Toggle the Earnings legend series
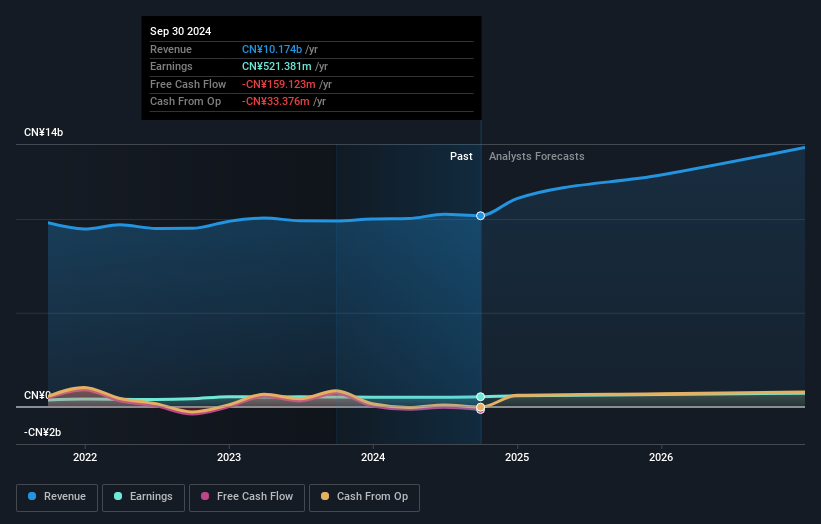The height and width of the screenshot is (524, 821). [143, 497]
